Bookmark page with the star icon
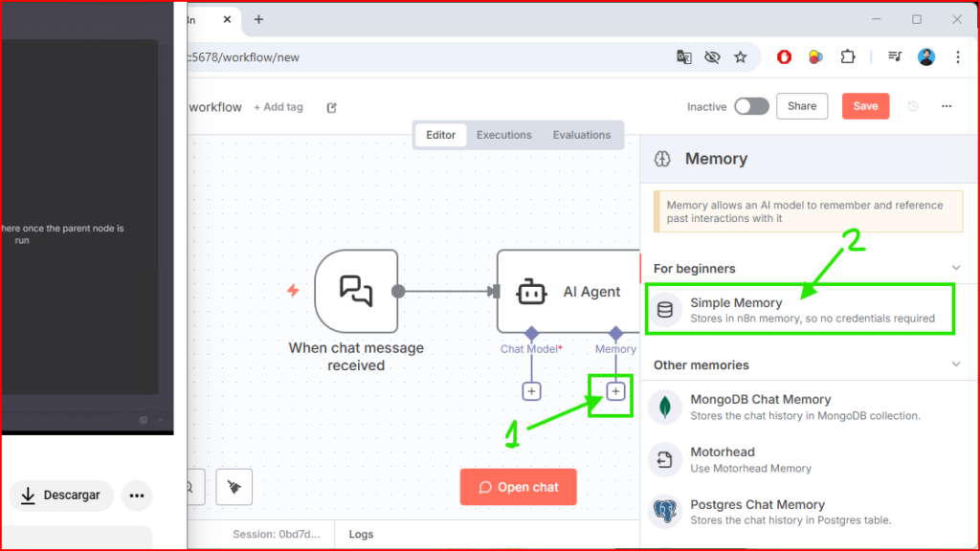980x551 pixels. [740, 57]
